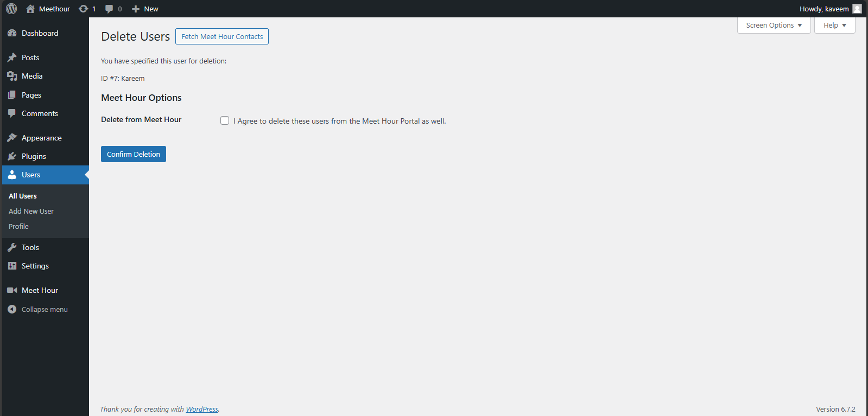Click the Media library icon
Viewport: 868px width, 416px height.
coord(12,76)
